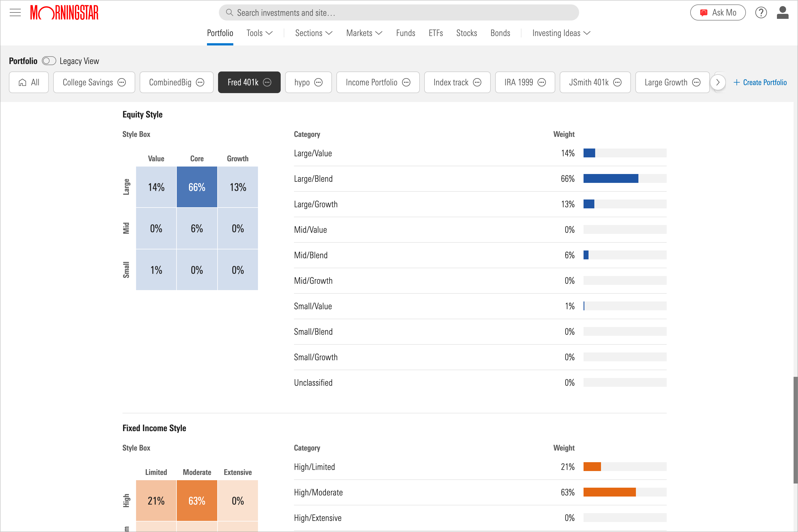This screenshot has width=798, height=532.
Task: Expand the Markets dropdown menu
Action: click(364, 33)
